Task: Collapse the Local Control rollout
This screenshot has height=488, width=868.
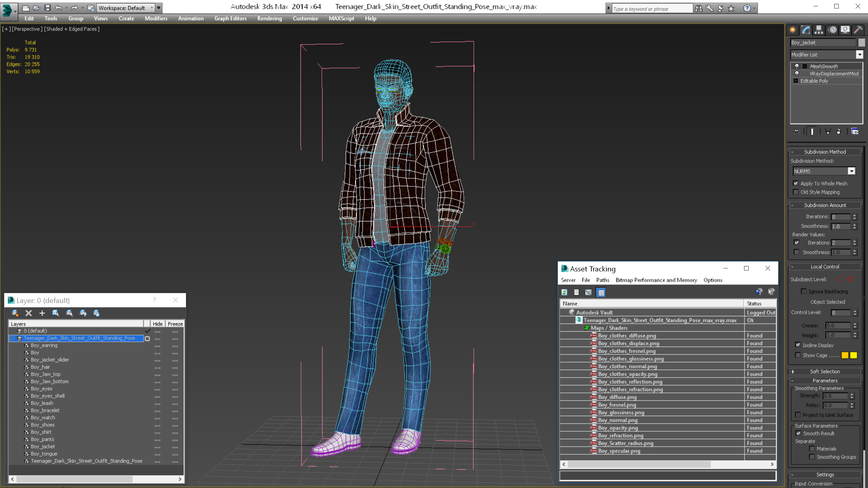Action: (825, 266)
